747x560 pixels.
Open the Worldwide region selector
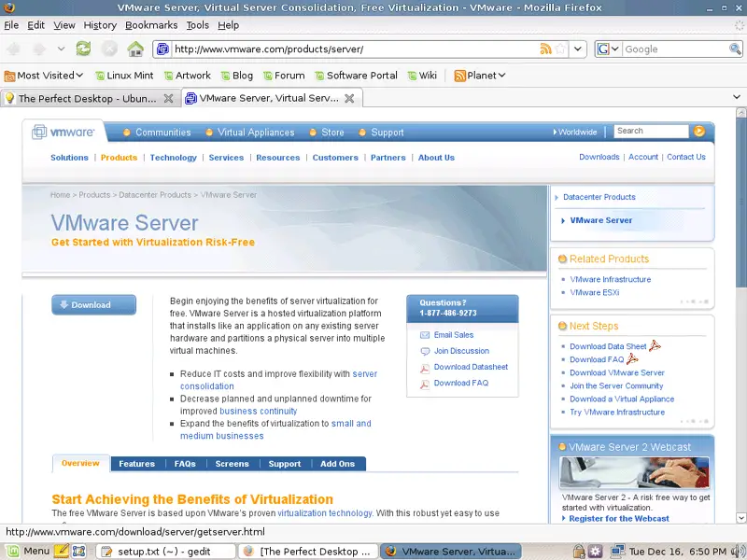point(575,132)
